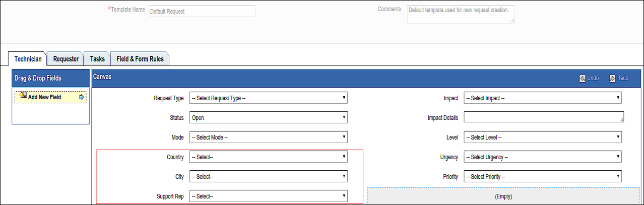Viewport: 644px width, 205px height.
Task: Click the Add New Field icon
Action: pyautogui.click(x=23, y=96)
